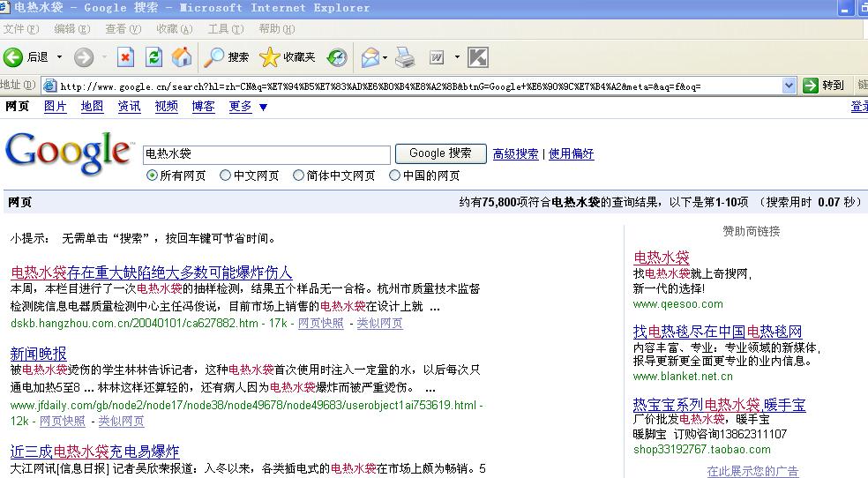Open the 高级搜索 link

pos(515,153)
